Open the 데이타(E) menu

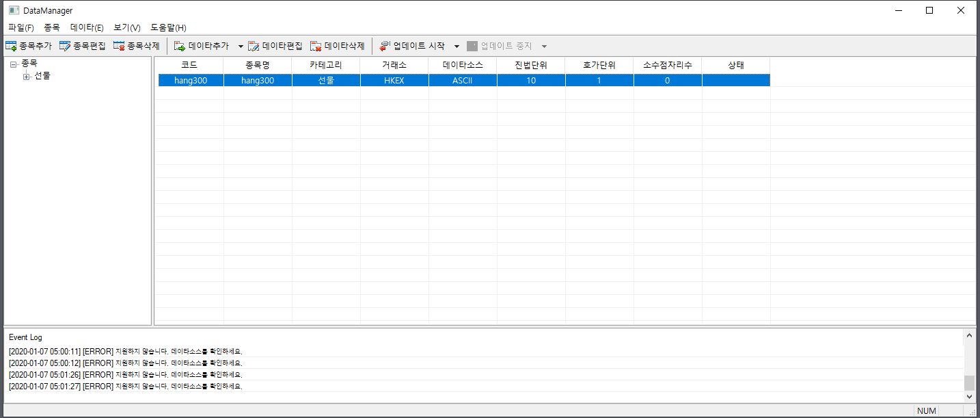click(x=87, y=27)
